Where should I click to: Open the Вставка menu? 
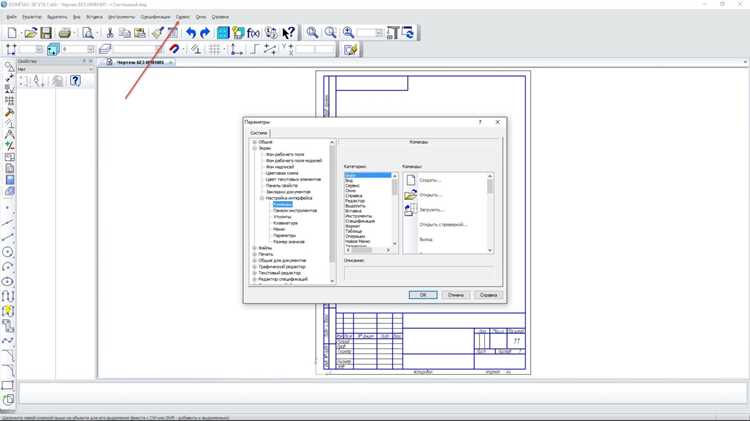tap(94, 17)
